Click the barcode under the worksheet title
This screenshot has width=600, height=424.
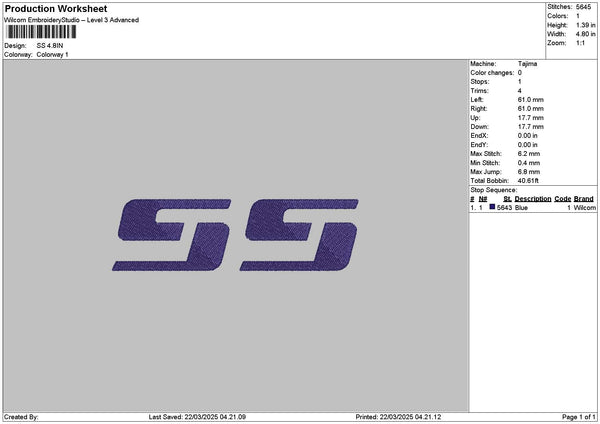point(39,32)
